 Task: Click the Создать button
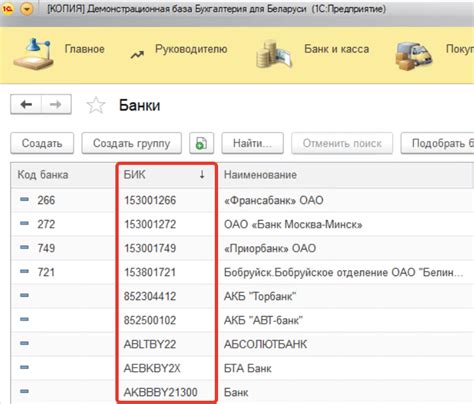coord(42,143)
